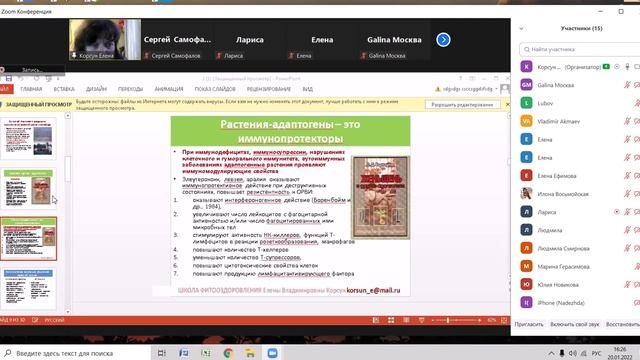Screen dimensions: 640x360
Task: Click the Пригласить button
Action: (x=529, y=324)
